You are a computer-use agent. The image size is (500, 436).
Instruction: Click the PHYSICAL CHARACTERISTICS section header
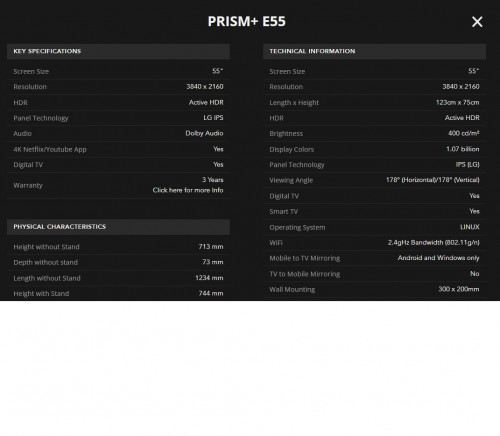(118, 227)
